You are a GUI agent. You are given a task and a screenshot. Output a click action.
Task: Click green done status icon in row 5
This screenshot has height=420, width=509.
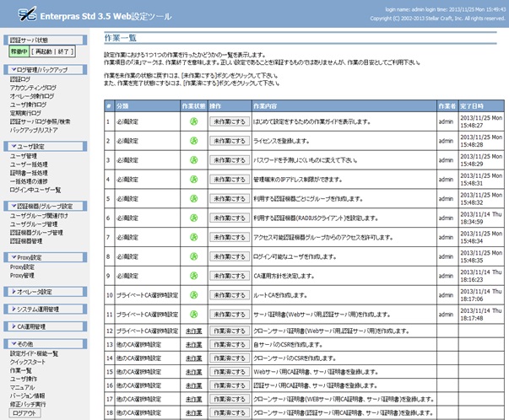194,198
